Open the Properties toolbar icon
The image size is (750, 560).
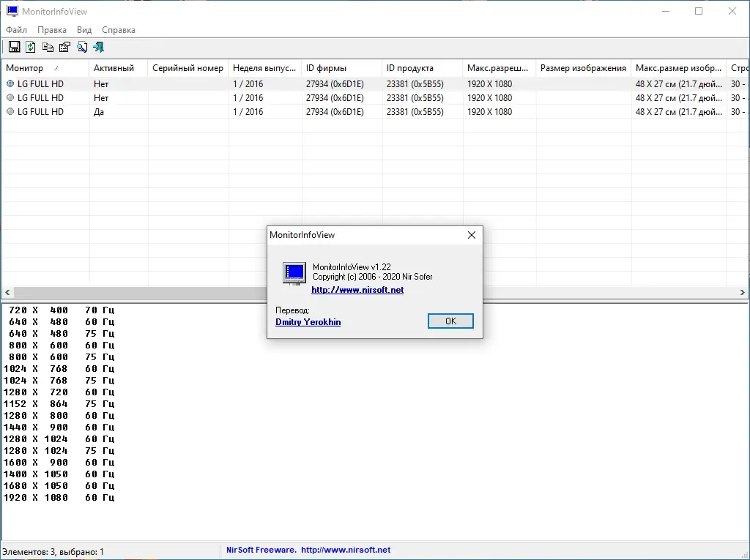[x=64, y=47]
